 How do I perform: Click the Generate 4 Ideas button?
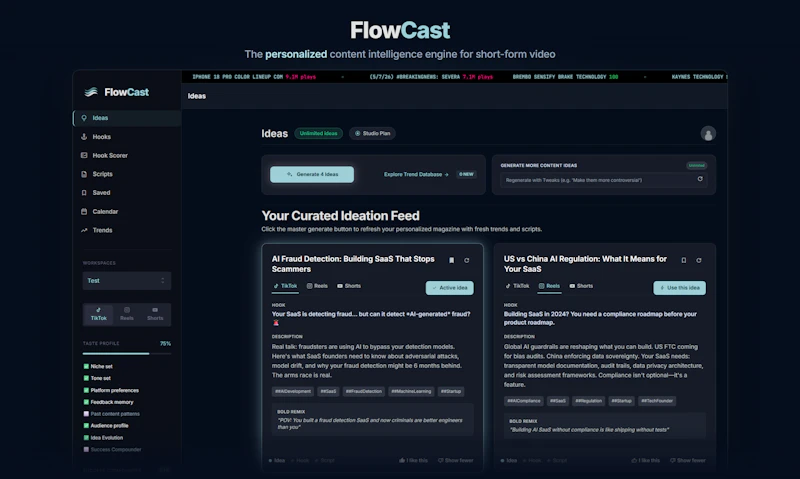tap(312, 174)
